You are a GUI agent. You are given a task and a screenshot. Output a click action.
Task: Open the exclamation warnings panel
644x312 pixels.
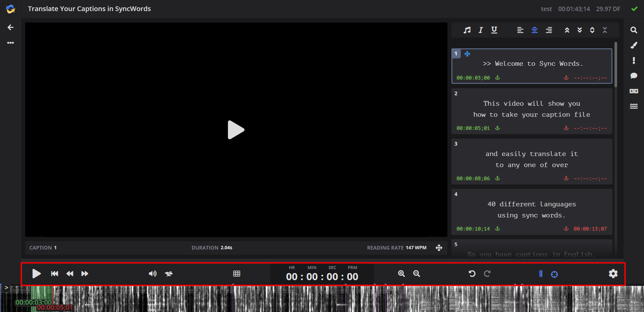[x=634, y=60]
